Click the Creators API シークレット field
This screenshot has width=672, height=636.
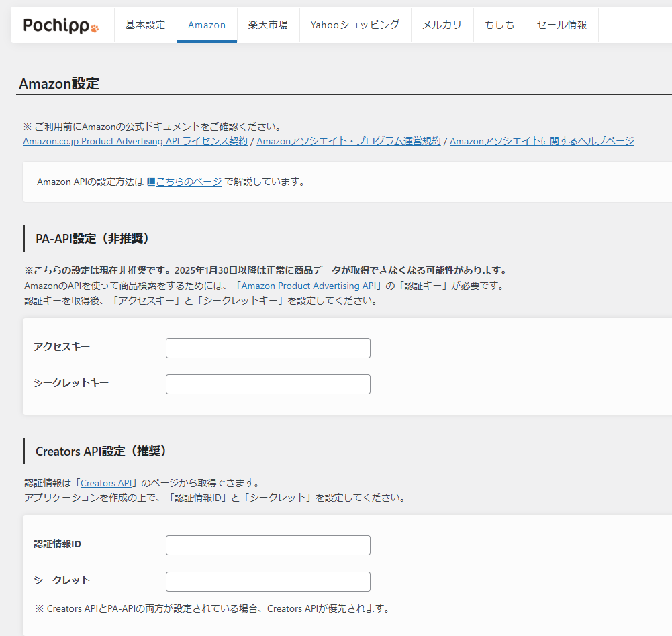click(x=268, y=582)
